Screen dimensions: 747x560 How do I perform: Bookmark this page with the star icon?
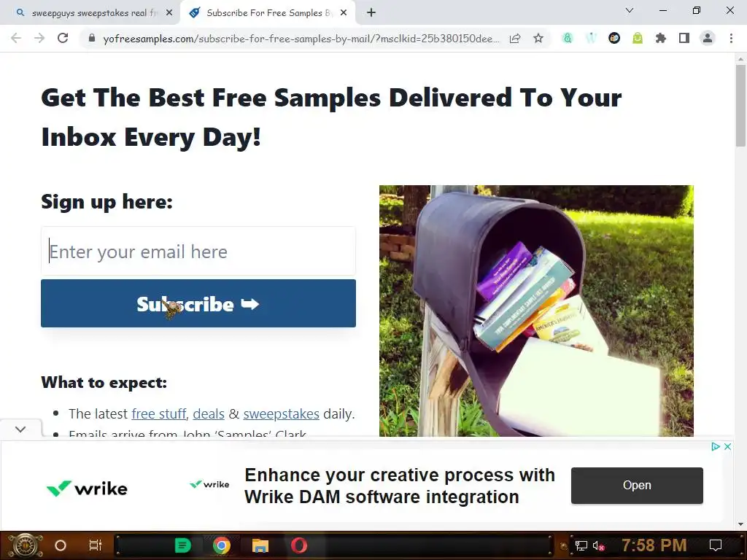click(538, 38)
